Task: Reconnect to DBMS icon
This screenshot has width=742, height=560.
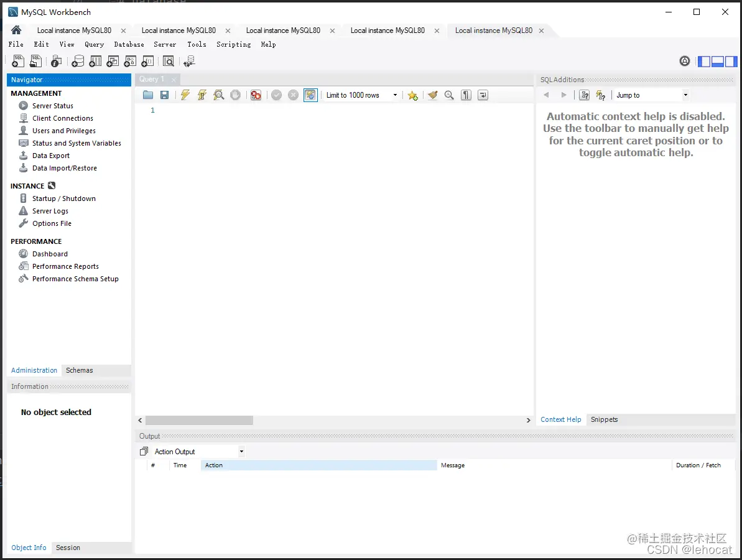Action: coord(189,61)
